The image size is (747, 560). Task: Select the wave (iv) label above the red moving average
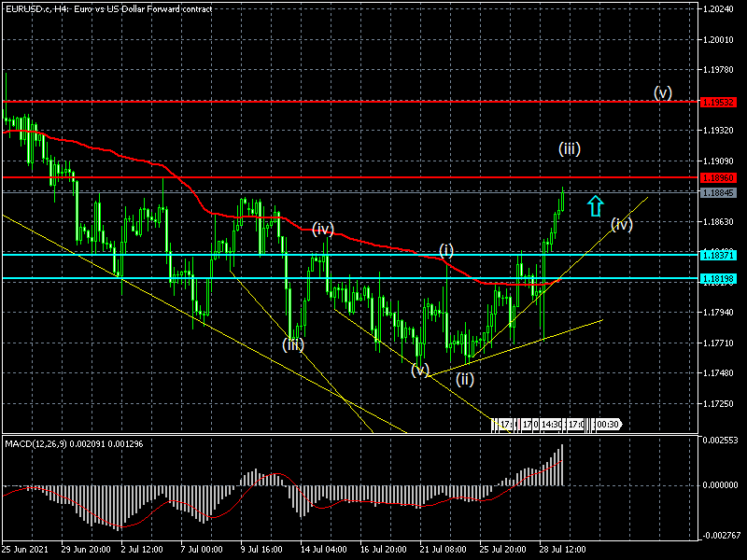pos(323,229)
